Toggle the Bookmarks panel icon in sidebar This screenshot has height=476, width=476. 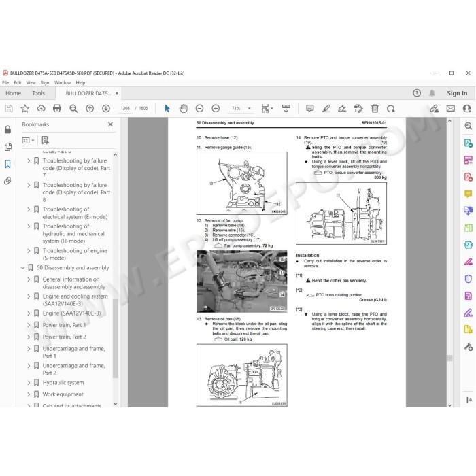[x=8, y=164]
